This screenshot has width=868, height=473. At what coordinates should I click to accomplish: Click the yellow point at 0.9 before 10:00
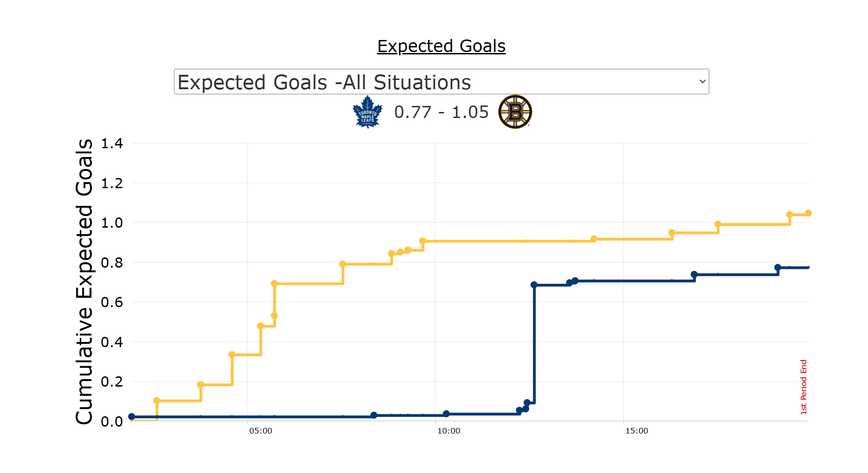coord(422,241)
